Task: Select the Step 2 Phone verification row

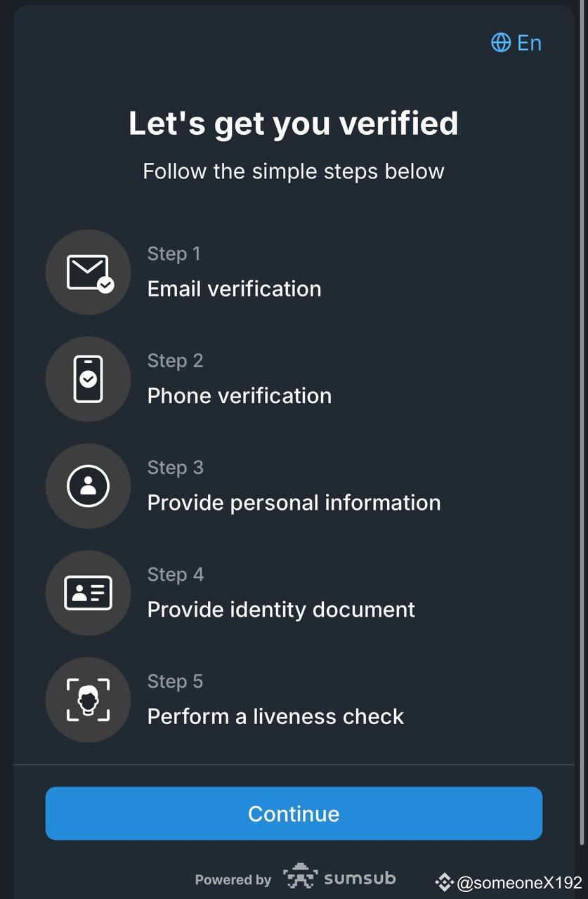Action: 239,395
